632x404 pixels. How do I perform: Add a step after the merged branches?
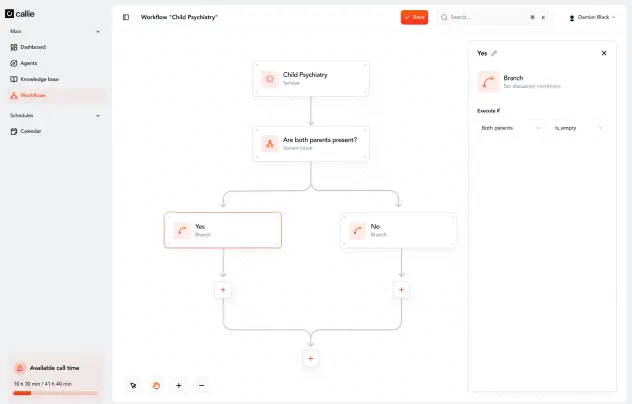311,358
